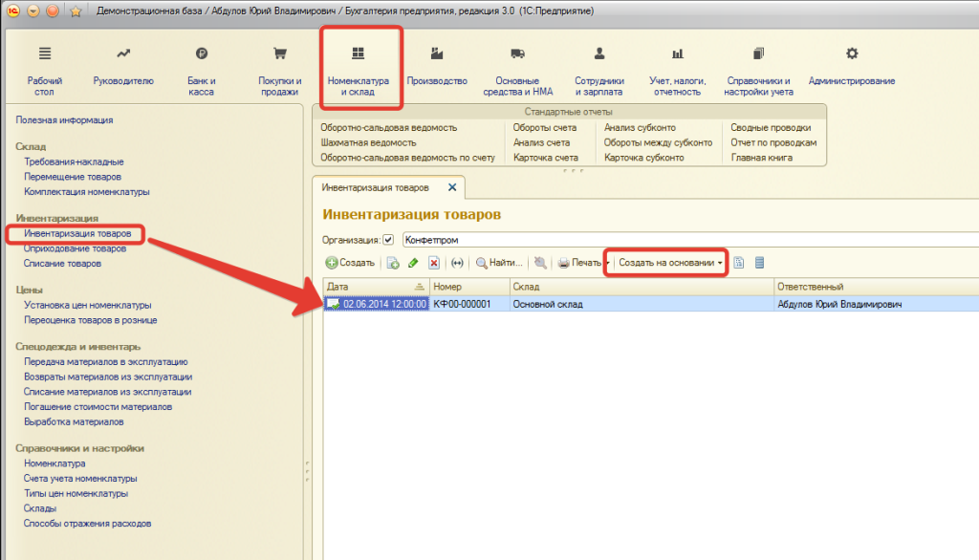
Task: Open Оборотно-сальдовая ведомость по счету
Action: pyautogui.click(x=407, y=158)
